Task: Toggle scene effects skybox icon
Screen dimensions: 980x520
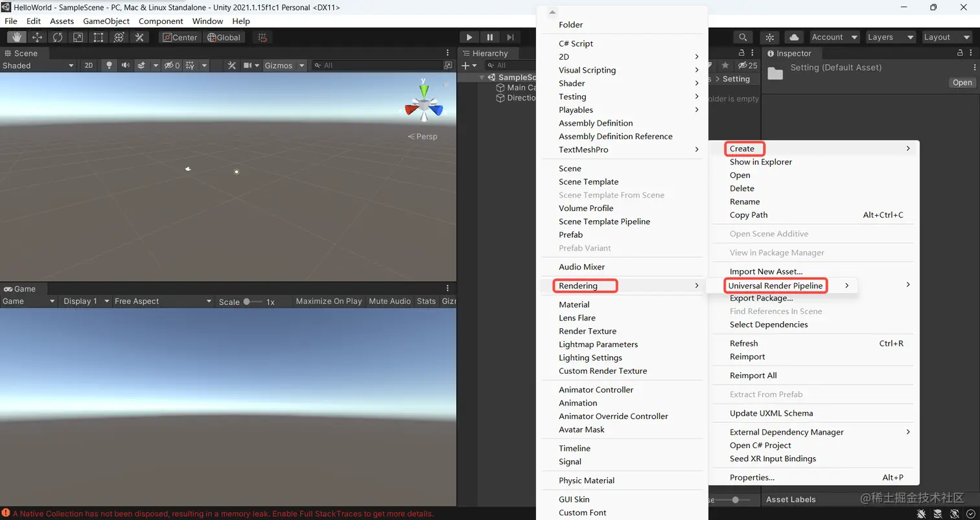Action: coord(141,65)
